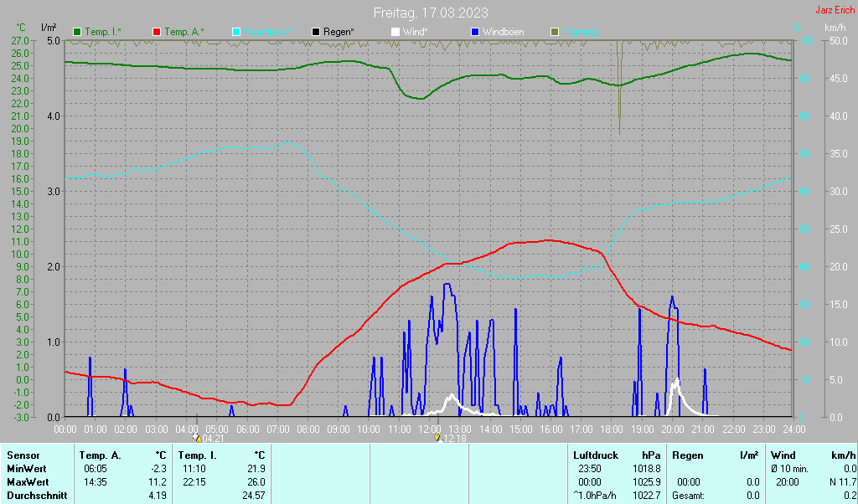Click the date title Freitag, 17.03.2023
Image resolution: width=858 pixels, height=504 pixels.
click(x=431, y=13)
